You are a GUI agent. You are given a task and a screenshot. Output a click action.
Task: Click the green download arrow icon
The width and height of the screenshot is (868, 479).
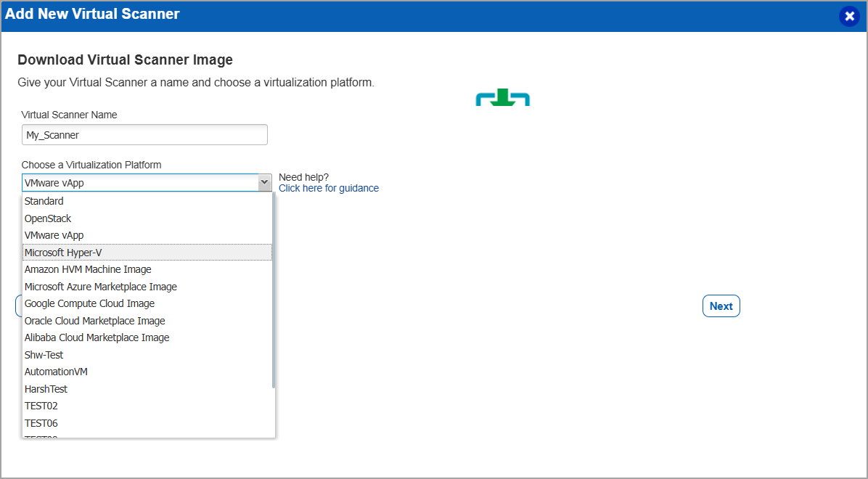(x=502, y=98)
